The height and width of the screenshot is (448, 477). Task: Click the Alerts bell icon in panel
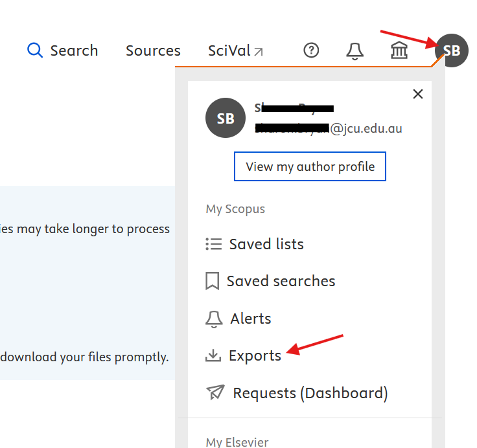(214, 319)
